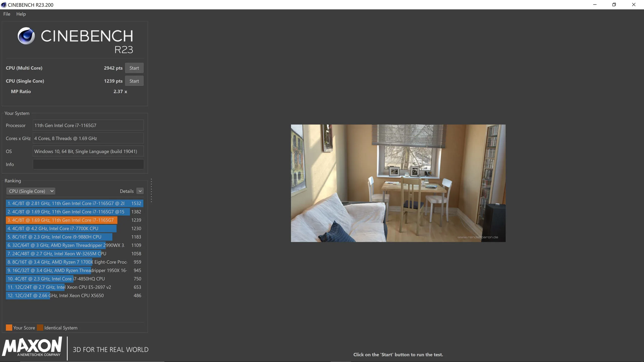Select ranking entry 1 scoring 1532
Screen dimensions: 644x362
pyautogui.click(x=75, y=203)
